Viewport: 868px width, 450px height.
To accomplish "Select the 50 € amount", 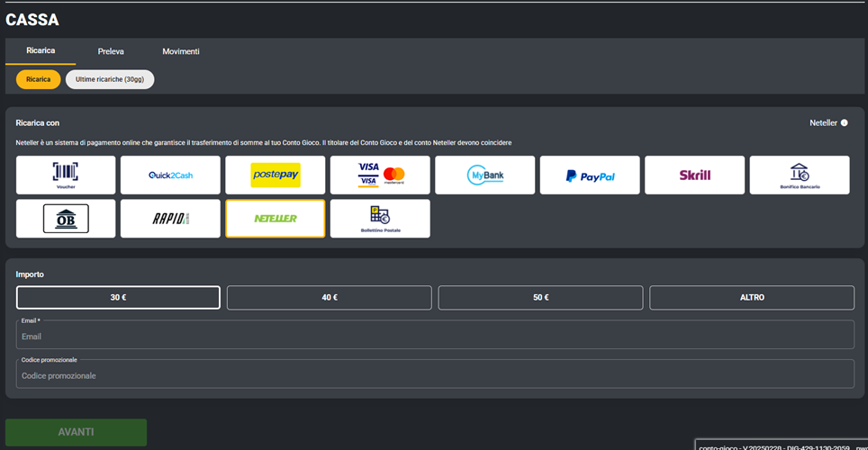I will point(541,297).
